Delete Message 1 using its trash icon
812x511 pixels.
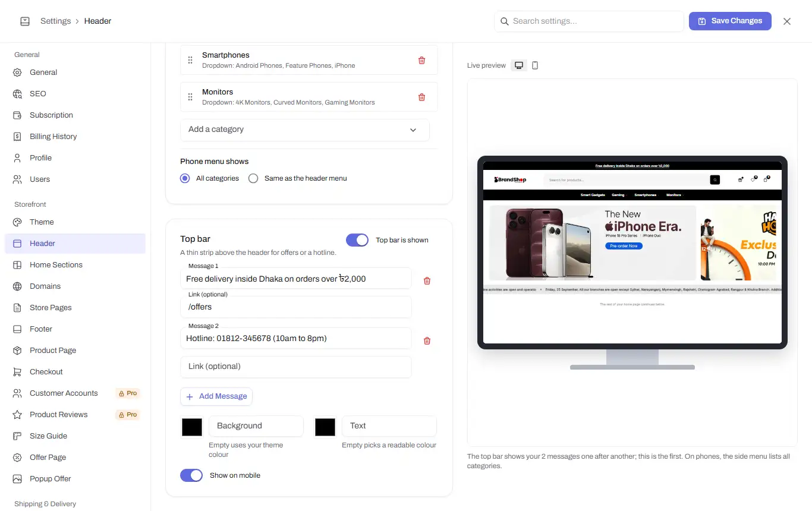(427, 280)
